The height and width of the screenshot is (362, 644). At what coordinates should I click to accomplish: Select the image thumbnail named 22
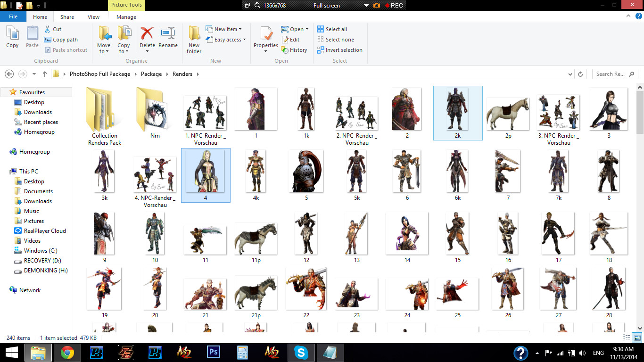coord(306,293)
